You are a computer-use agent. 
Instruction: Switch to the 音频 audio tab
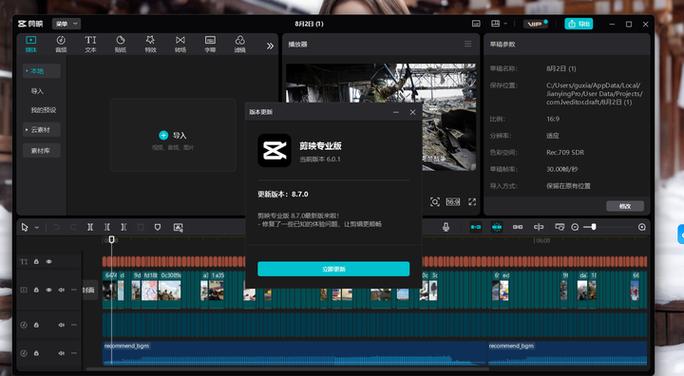(x=61, y=44)
